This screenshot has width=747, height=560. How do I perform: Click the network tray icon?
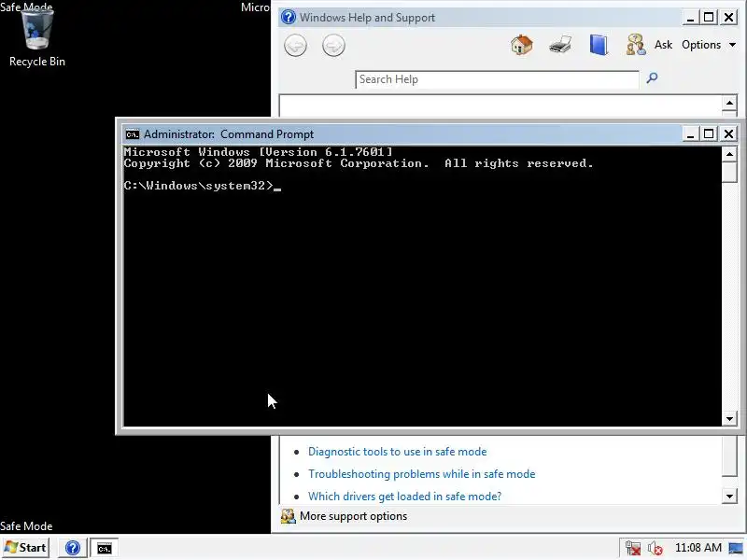click(633, 548)
